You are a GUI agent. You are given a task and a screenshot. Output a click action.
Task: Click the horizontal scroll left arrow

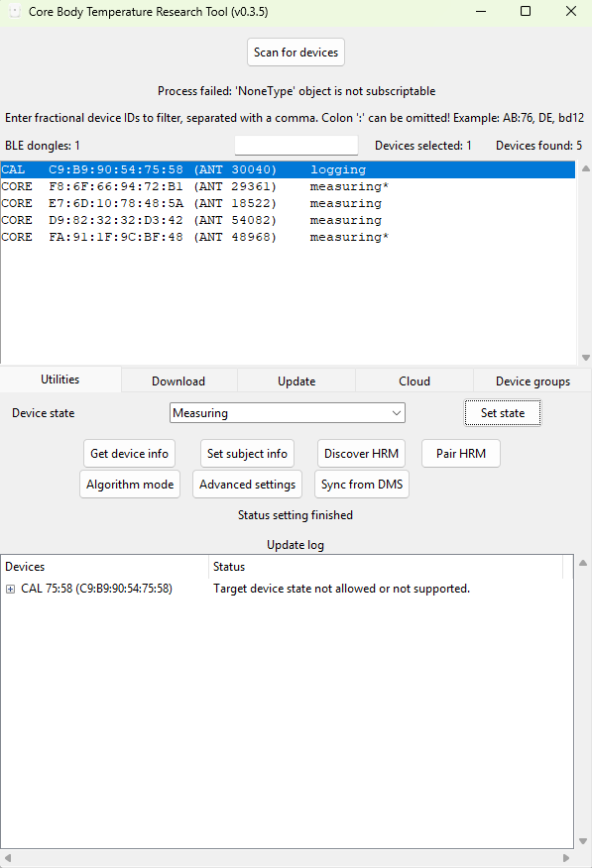(x=8, y=859)
